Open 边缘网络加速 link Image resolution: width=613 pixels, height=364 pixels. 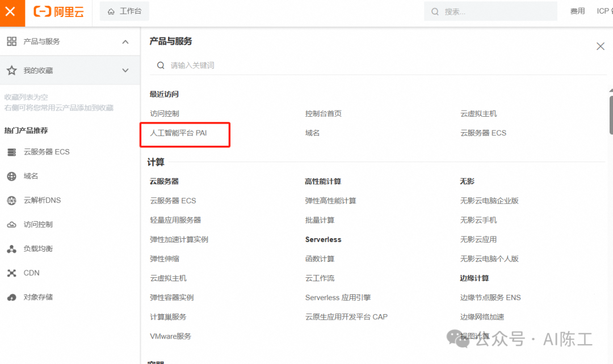click(482, 317)
